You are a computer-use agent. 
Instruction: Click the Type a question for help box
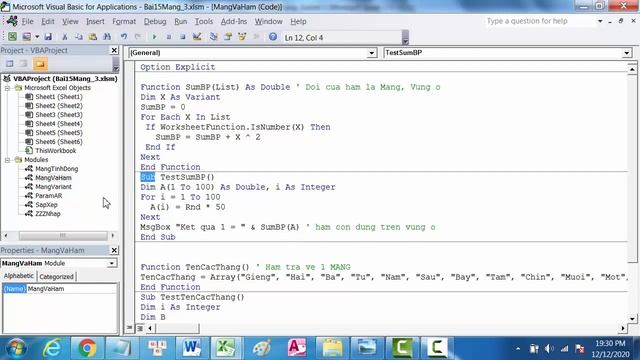[x=540, y=21]
